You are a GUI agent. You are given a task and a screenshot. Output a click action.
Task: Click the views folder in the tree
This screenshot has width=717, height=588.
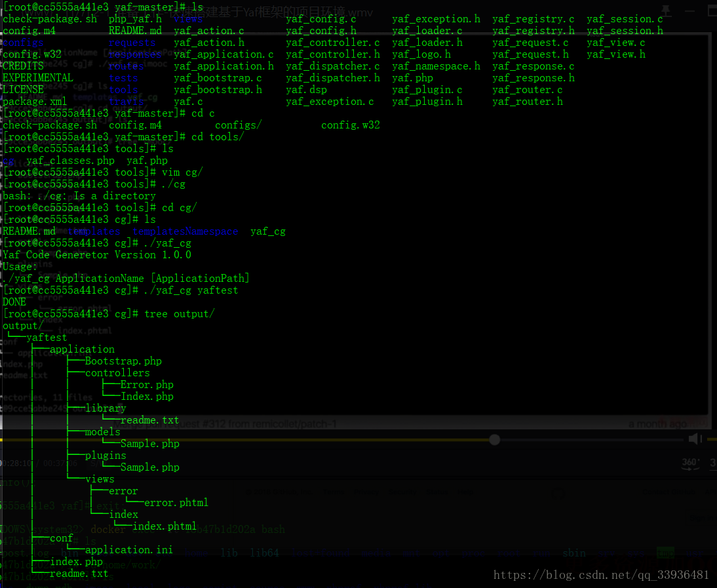tap(100, 479)
